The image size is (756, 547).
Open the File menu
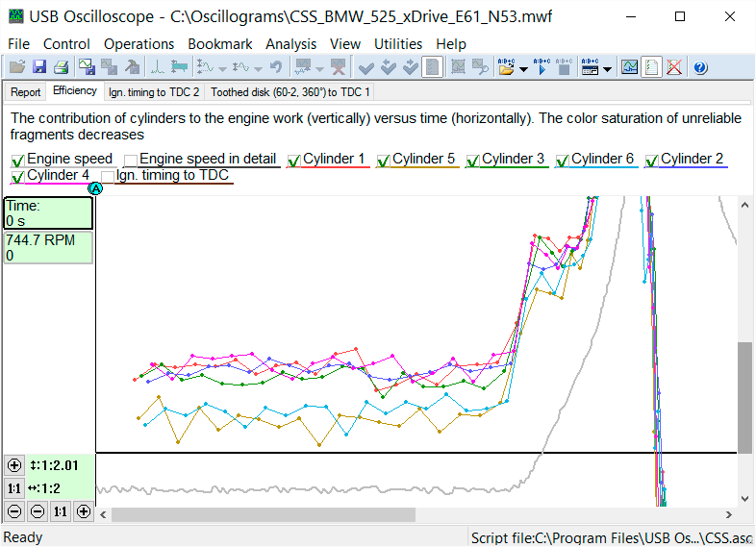pyautogui.click(x=19, y=44)
